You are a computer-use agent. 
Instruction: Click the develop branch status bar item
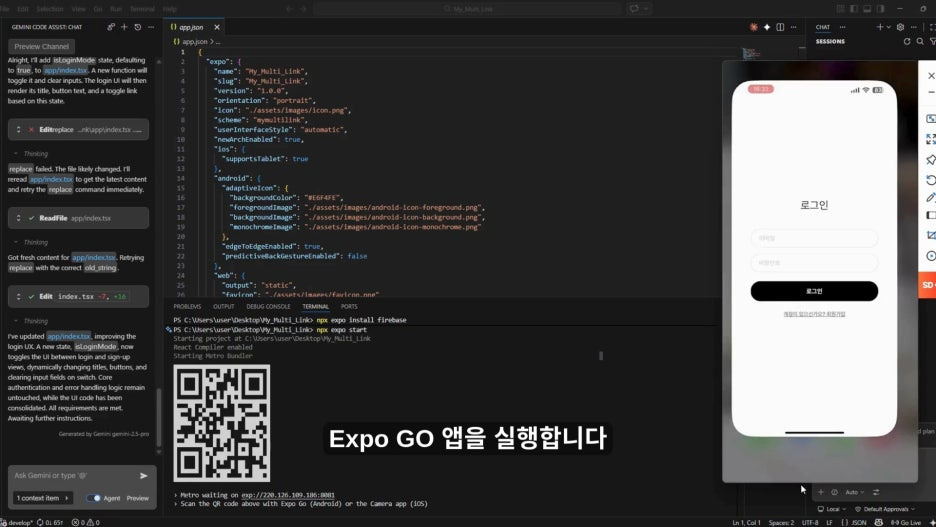point(17,522)
